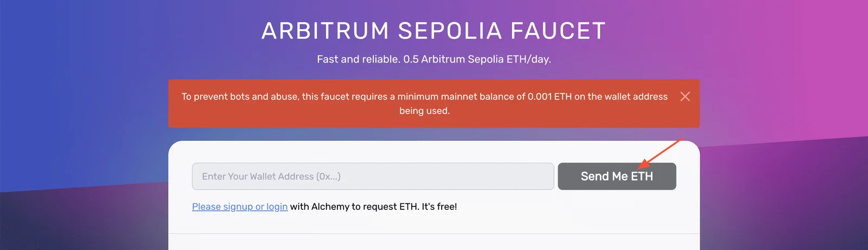Click the 'It's free!' text
Screen dimensions: 868x250
click(439, 207)
